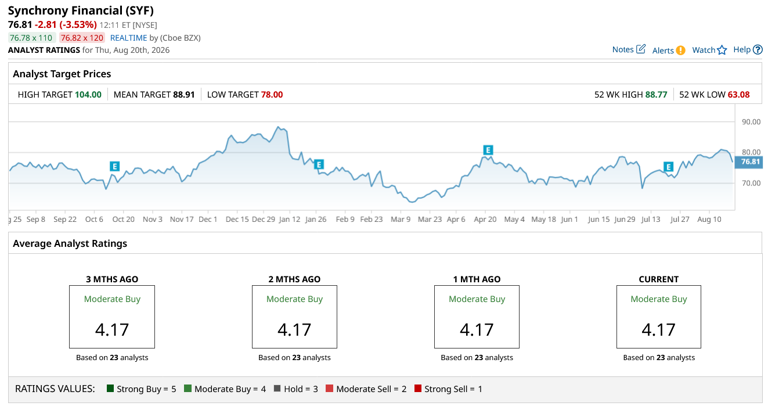Click the Mar 9 date axis label
The height and width of the screenshot is (406, 768).
pyautogui.click(x=400, y=219)
